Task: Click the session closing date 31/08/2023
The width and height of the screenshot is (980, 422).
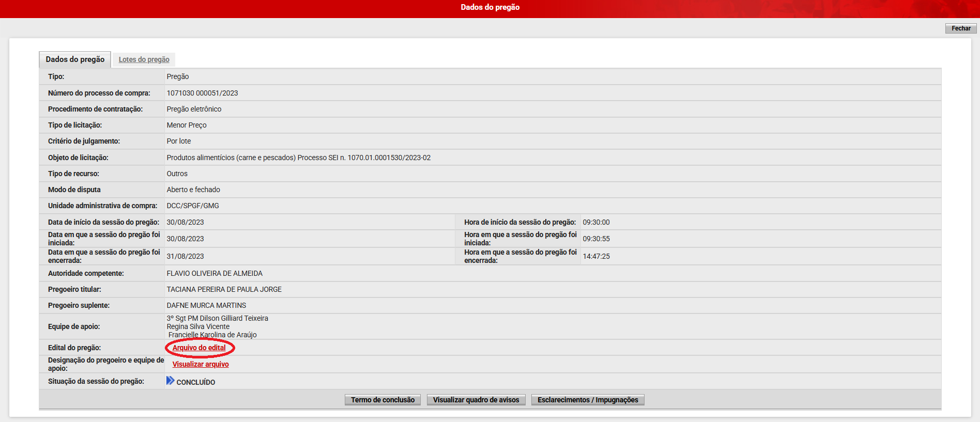Action: pyautogui.click(x=185, y=256)
